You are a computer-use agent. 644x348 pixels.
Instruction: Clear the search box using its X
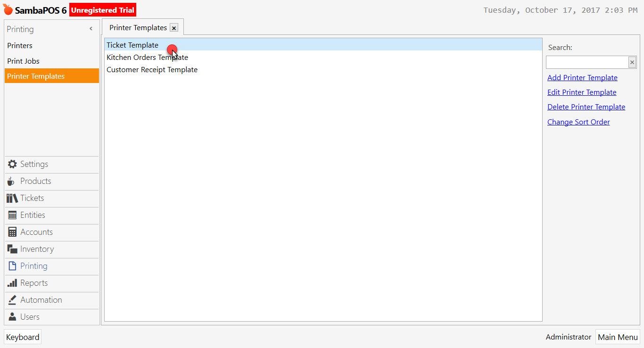(632, 62)
